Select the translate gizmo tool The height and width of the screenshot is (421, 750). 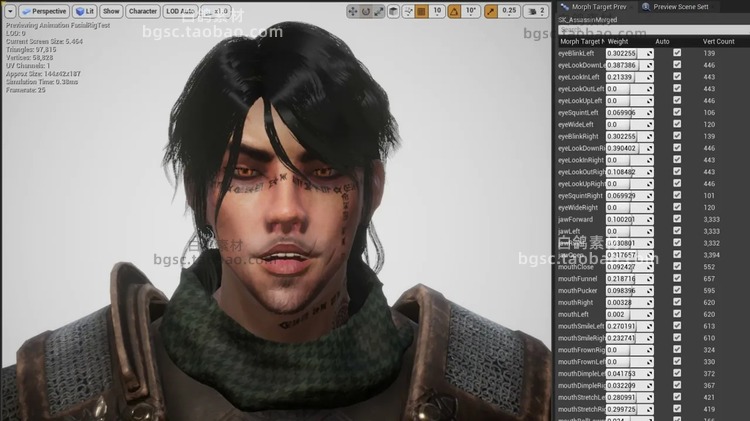click(x=353, y=11)
